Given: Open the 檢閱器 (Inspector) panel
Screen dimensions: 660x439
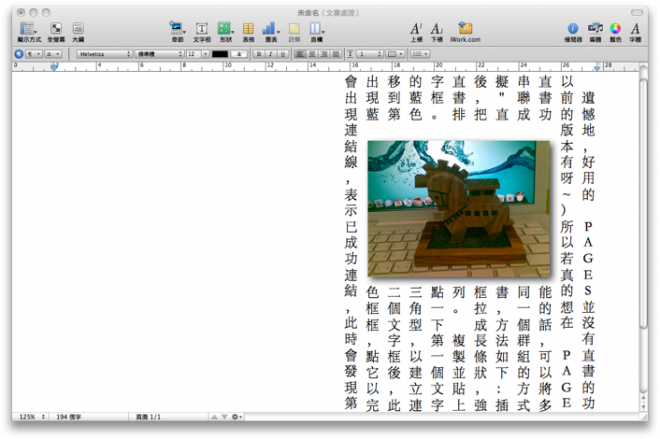Looking at the screenshot, I should [573, 29].
